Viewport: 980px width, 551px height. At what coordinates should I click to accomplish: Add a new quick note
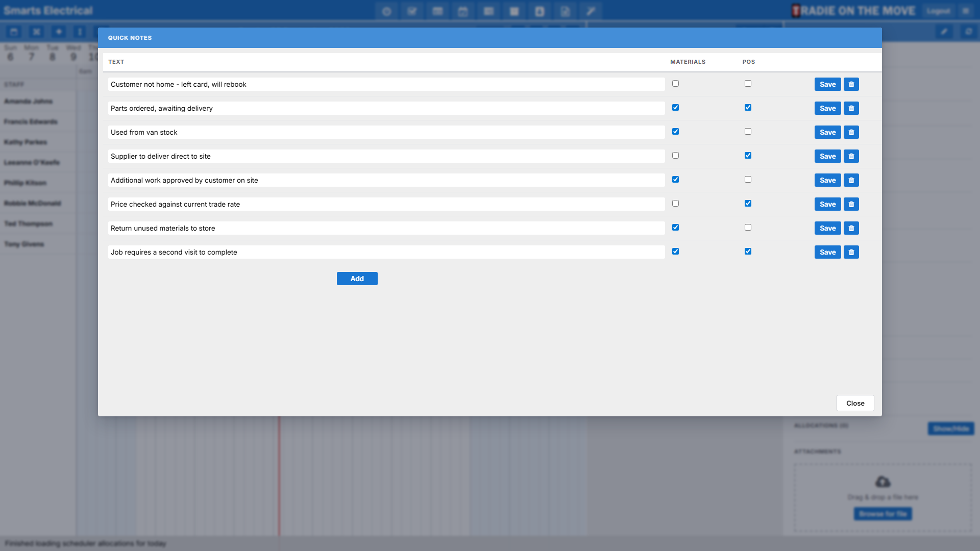pyautogui.click(x=357, y=279)
